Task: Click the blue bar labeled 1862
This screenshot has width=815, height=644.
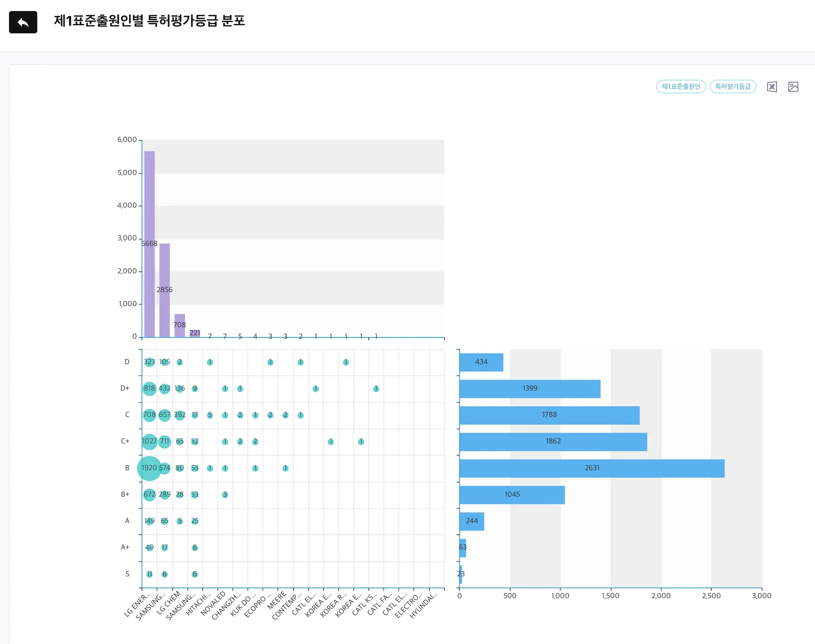Action: [x=553, y=442]
